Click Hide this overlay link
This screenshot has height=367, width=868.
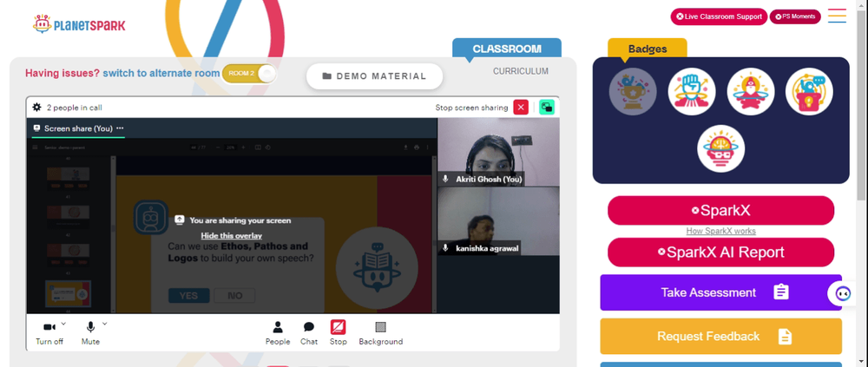coord(232,236)
